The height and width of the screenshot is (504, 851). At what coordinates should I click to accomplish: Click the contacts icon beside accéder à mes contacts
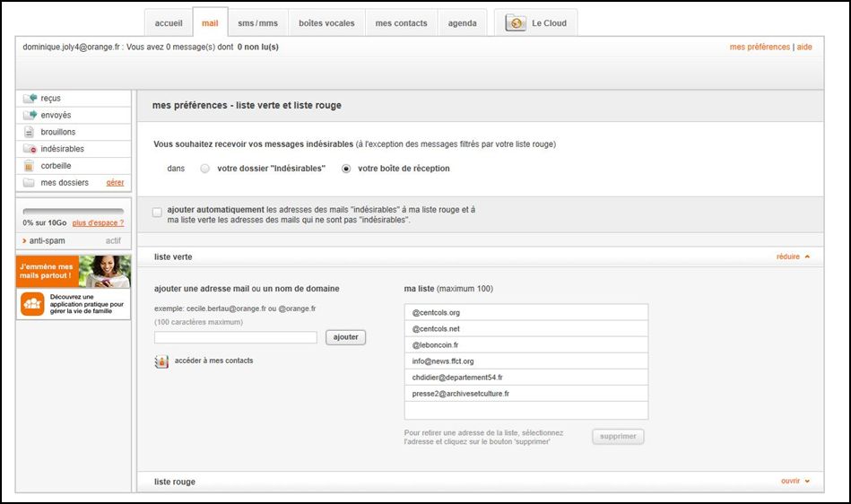click(x=161, y=361)
